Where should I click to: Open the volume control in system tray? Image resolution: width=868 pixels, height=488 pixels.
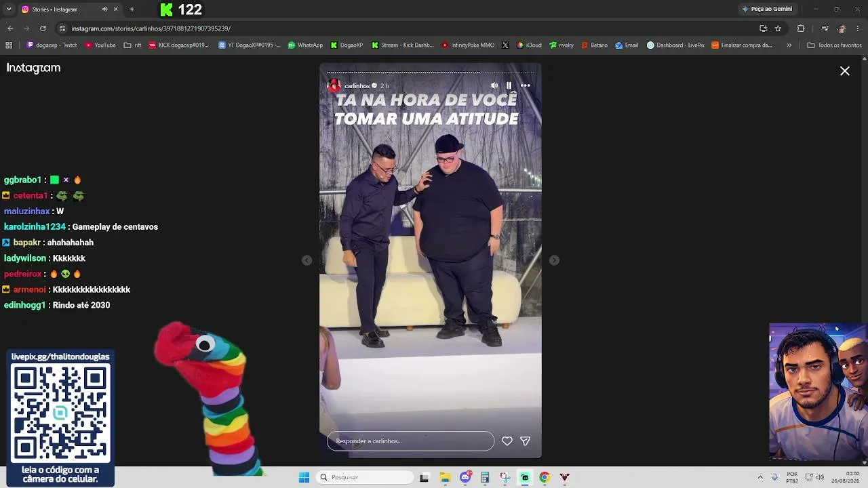pos(820,477)
